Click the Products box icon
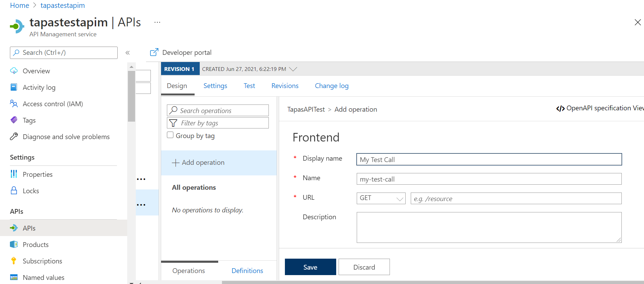The height and width of the screenshot is (284, 644). pyautogui.click(x=14, y=244)
